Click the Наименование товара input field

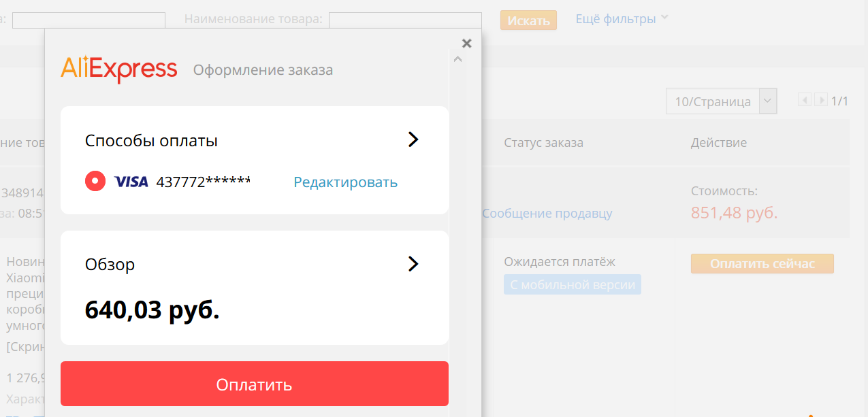coord(405,20)
